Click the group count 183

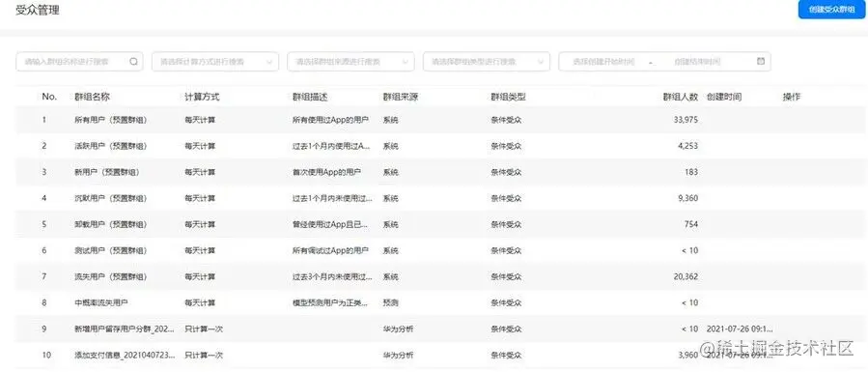tap(691, 172)
